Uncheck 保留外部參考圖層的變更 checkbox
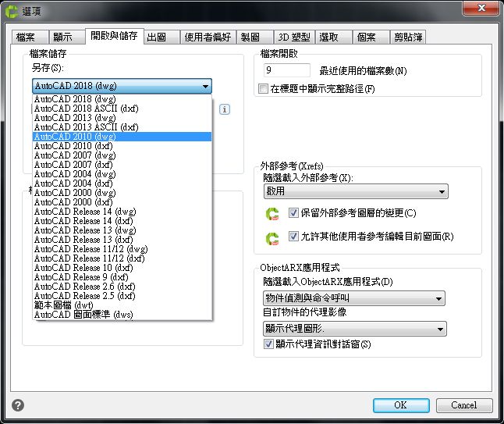Image resolution: width=504 pixels, height=424 pixels. pyautogui.click(x=293, y=212)
